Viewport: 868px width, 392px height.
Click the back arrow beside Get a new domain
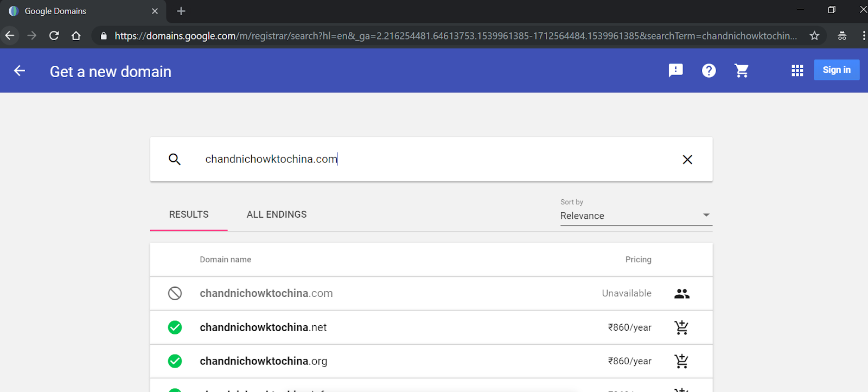tap(20, 71)
